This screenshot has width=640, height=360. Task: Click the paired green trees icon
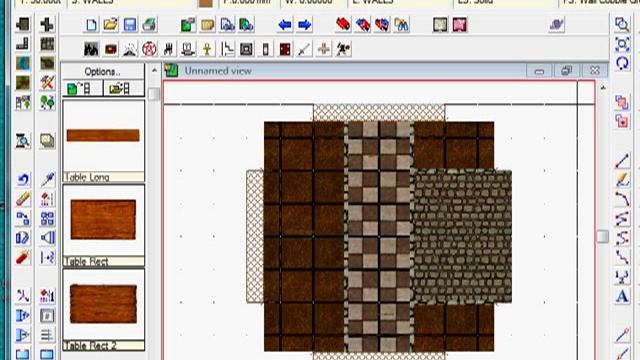[x=47, y=102]
